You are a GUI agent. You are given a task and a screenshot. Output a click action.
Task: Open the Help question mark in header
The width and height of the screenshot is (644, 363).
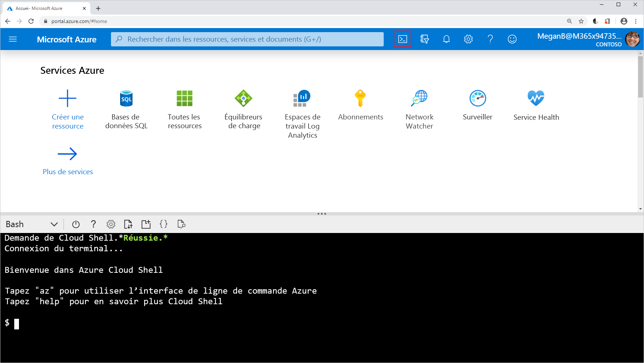(x=490, y=39)
